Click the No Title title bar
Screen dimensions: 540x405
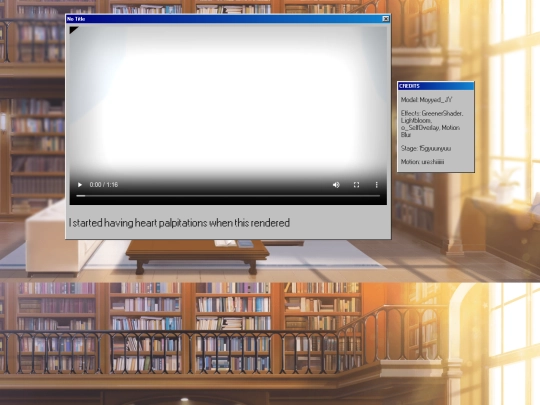pos(228,19)
